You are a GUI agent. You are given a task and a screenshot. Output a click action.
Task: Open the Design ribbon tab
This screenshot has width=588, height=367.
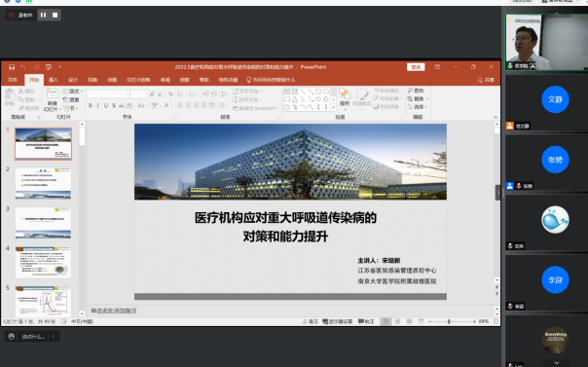[73, 80]
